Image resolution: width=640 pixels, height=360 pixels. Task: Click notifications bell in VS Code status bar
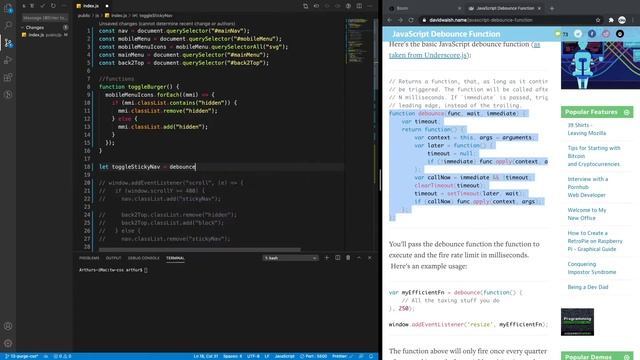[371, 356]
